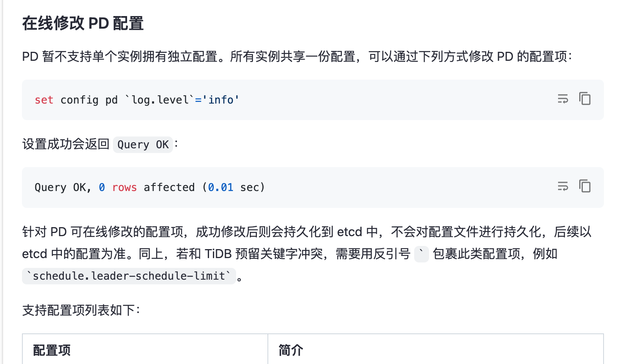Click the inline schedule.leader-schedule-limit code
Viewport: 622px width, 364px height.
pos(129,276)
